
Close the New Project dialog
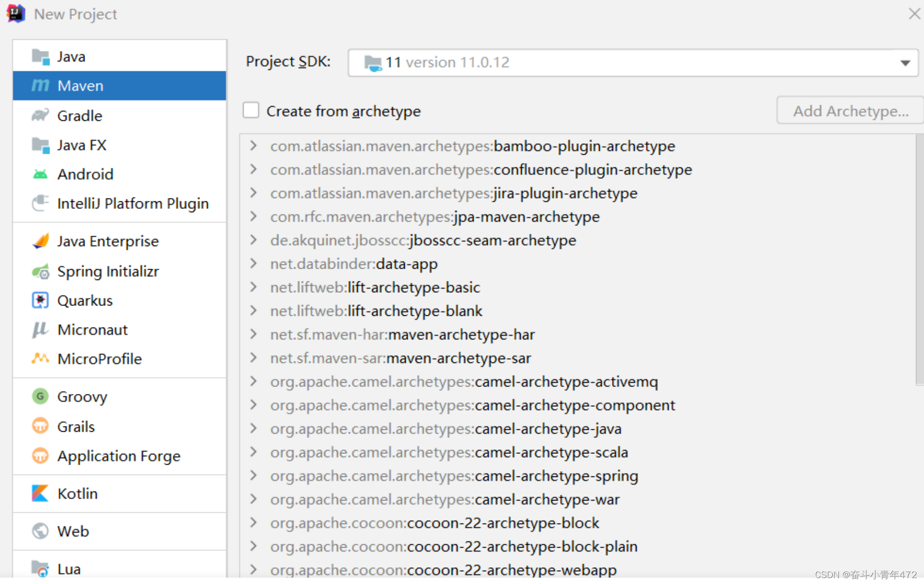914,14
